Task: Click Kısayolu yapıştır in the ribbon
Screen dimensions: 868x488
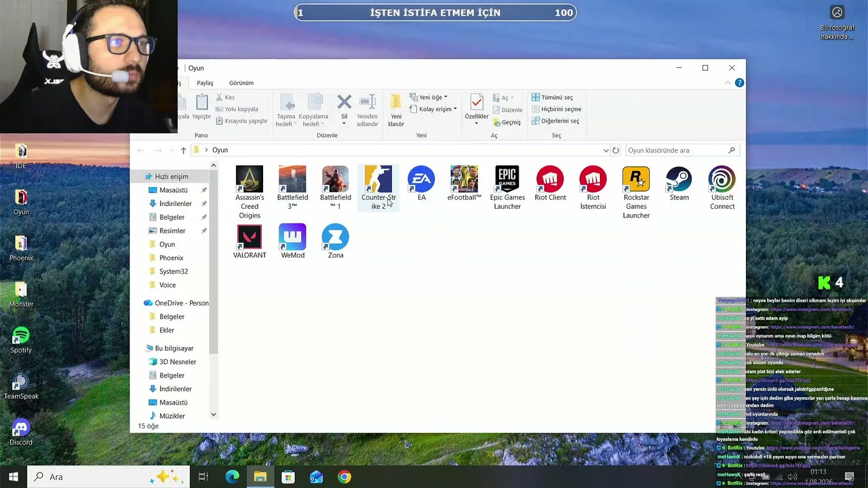Action: point(241,121)
